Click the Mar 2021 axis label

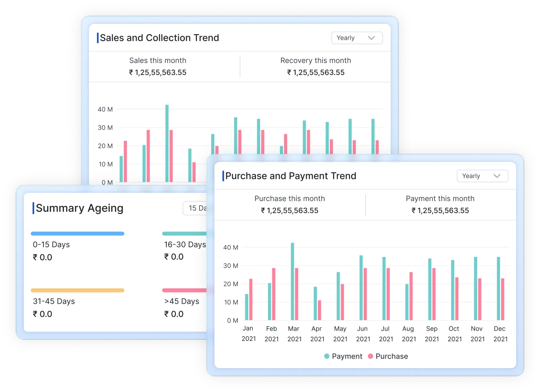pyautogui.click(x=294, y=334)
